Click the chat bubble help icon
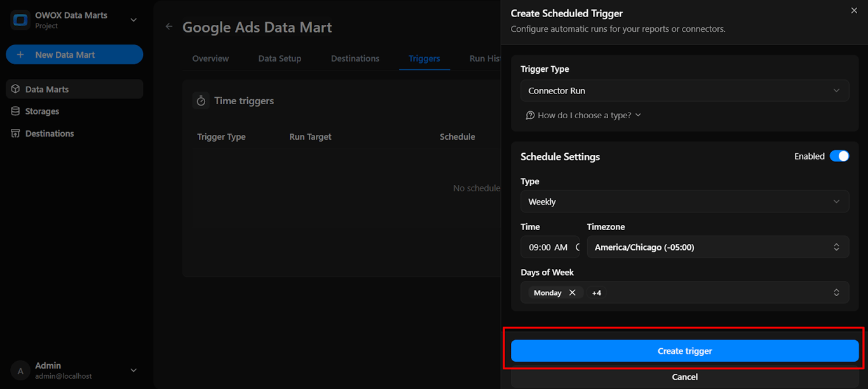Viewport: 868px width, 389px height. tap(530, 115)
